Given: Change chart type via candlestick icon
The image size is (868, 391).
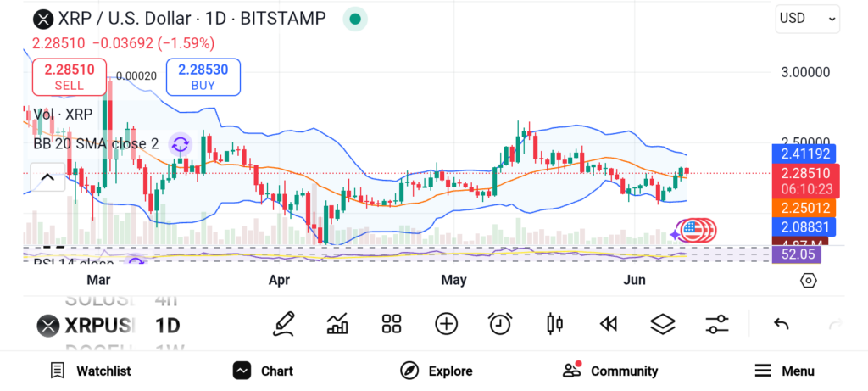Looking at the screenshot, I should (x=554, y=324).
